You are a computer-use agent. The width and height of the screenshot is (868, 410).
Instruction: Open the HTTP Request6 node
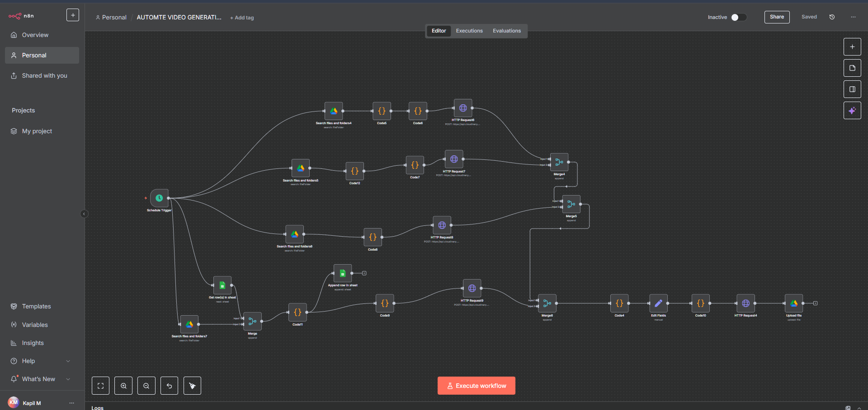click(x=462, y=107)
